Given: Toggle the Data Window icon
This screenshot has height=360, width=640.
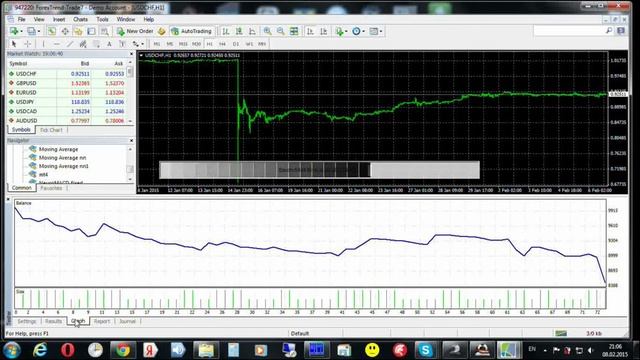Looking at the screenshot, I should pos(65,31).
